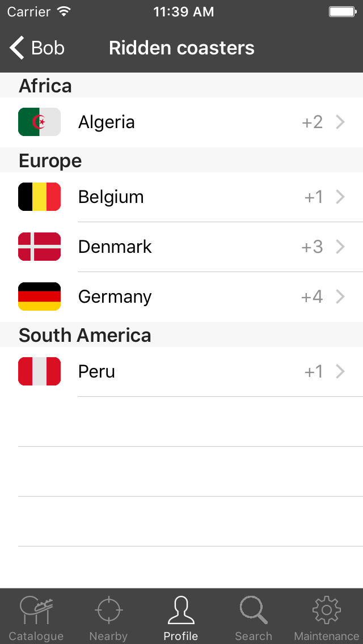Tap the Wi-Fi status icon

(65, 10)
